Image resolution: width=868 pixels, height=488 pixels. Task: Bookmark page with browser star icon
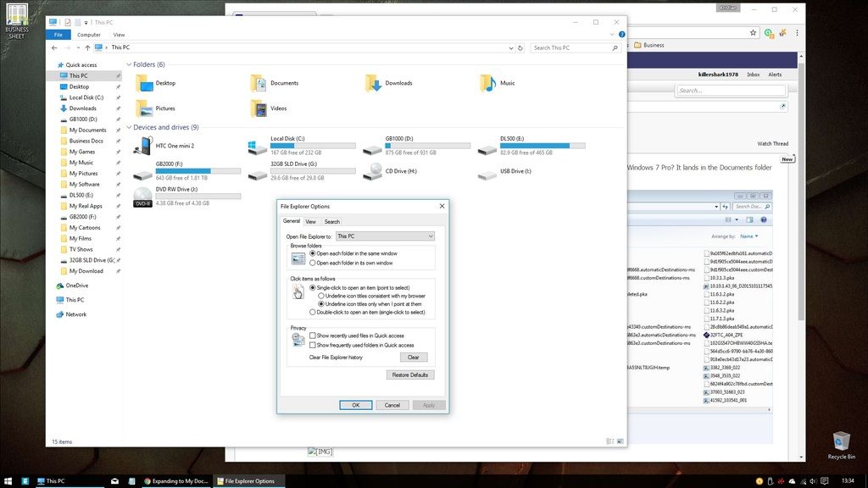click(x=753, y=33)
